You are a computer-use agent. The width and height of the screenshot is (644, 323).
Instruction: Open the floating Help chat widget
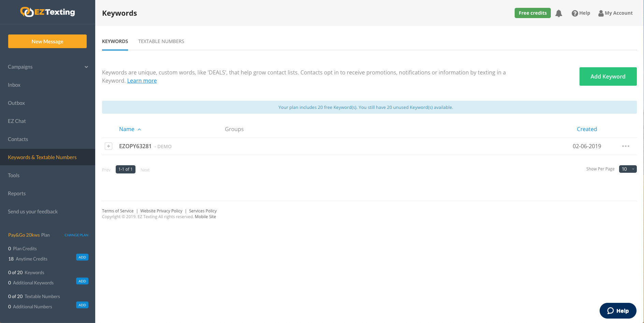[x=618, y=311]
